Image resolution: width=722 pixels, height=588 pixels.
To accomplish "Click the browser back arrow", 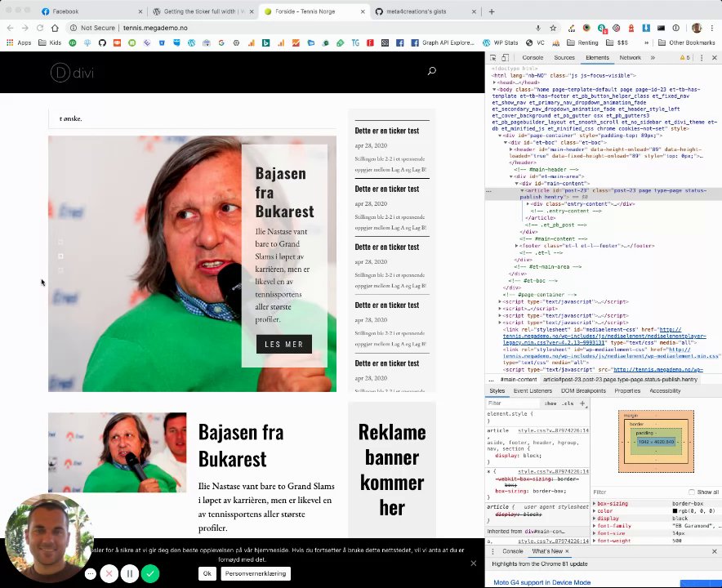I will pos(10,28).
